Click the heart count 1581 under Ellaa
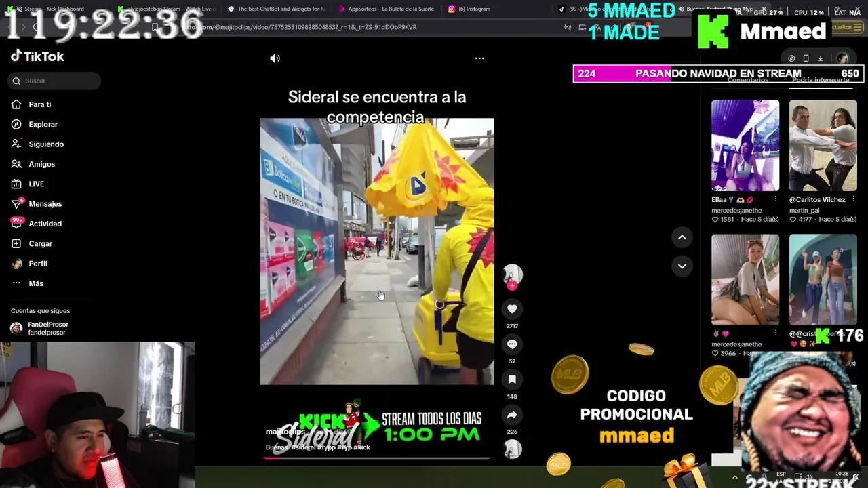Screen dimensions: 868x488 pos(723,220)
